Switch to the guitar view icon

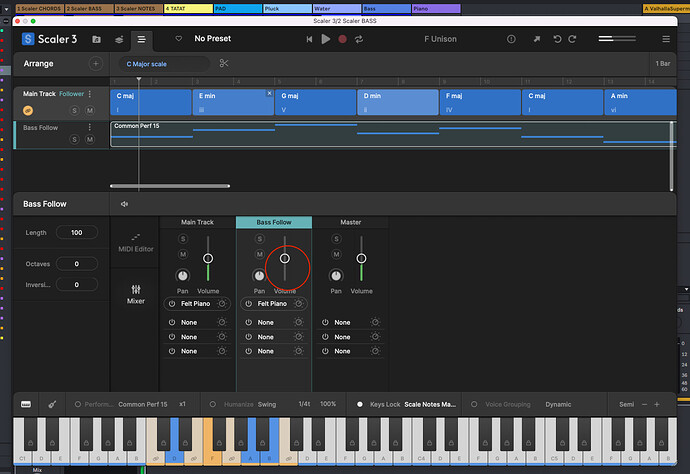pyautogui.click(x=52, y=404)
